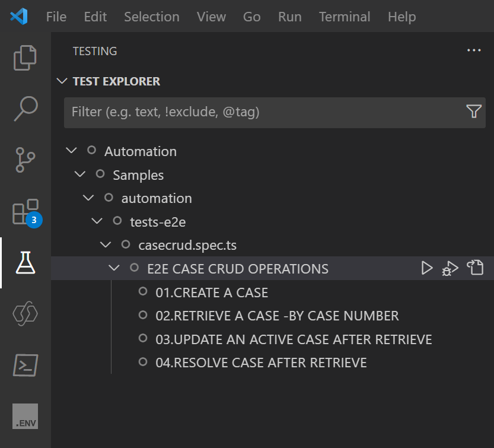Click status circle beside casecrud.spec.ts
494x448 pixels.
click(126, 244)
